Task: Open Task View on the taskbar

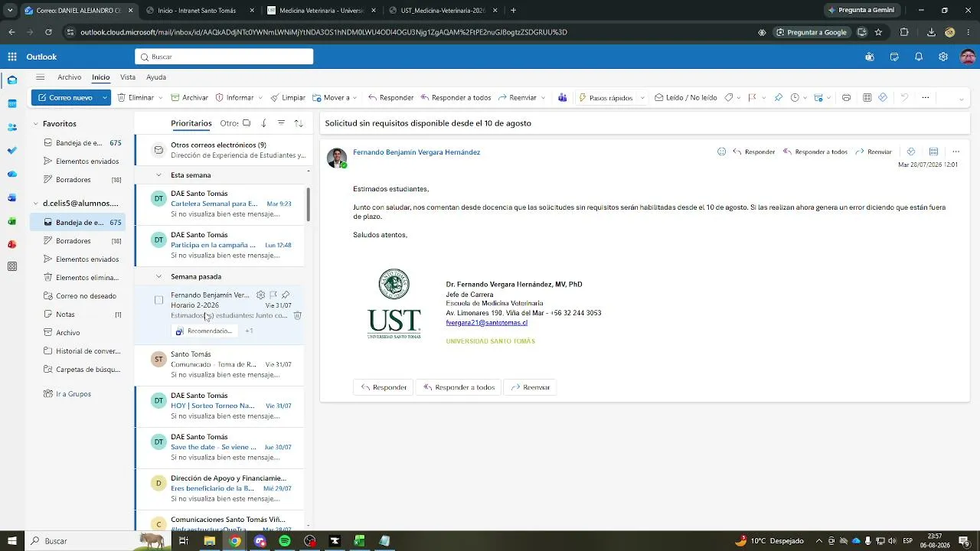Action: (x=184, y=541)
